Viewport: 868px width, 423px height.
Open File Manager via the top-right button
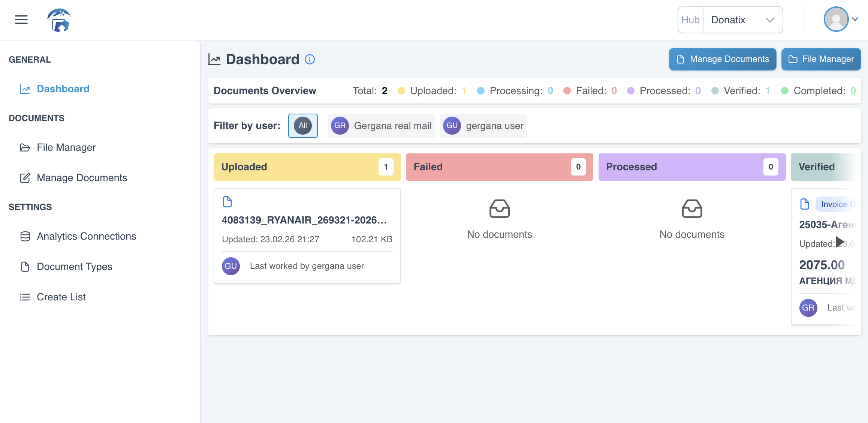[821, 59]
